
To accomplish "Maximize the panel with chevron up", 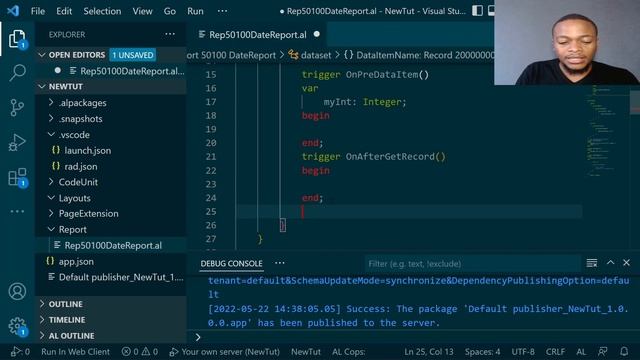I will 611,263.
